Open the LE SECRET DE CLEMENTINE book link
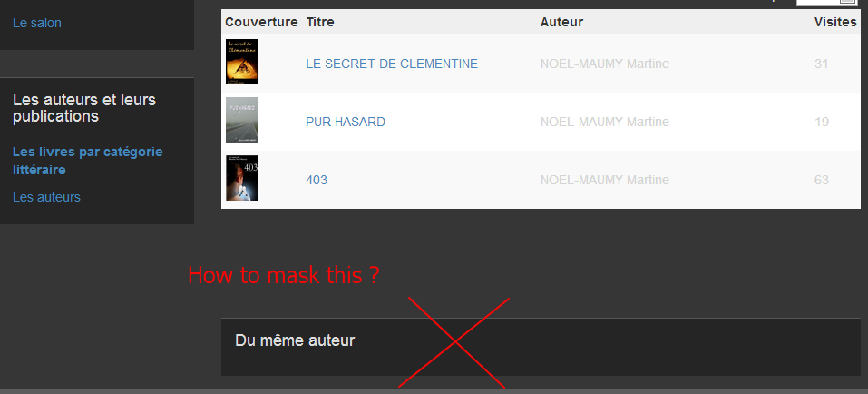 [392, 64]
